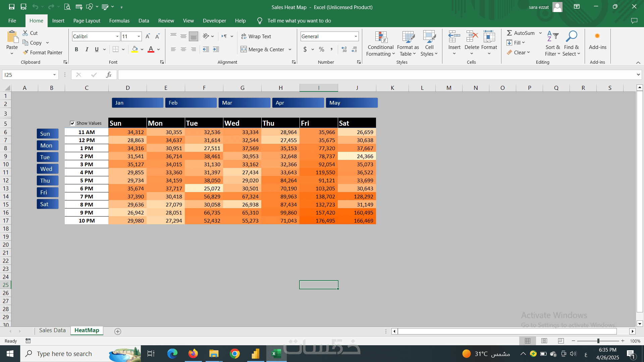644x362 pixels.
Task: Toggle Bold formatting
Action: [x=76, y=49]
